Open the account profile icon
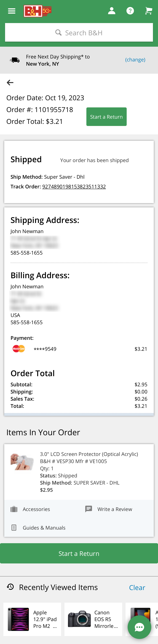Viewport: 158px width, 644px height. pyautogui.click(x=112, y=10)
